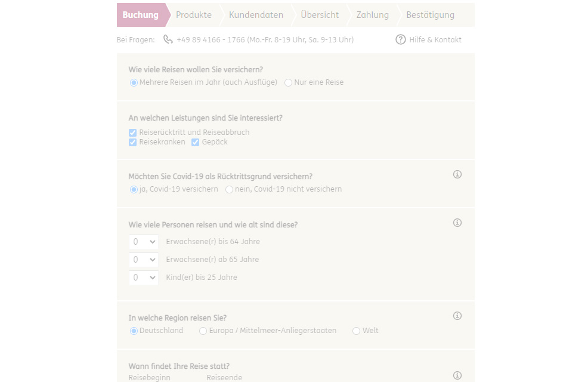This screenshot has width=588, height=382.
Task: Uncheck the Reisekranken checkbox
Action: pyautogui.click(x=133, y=142)
